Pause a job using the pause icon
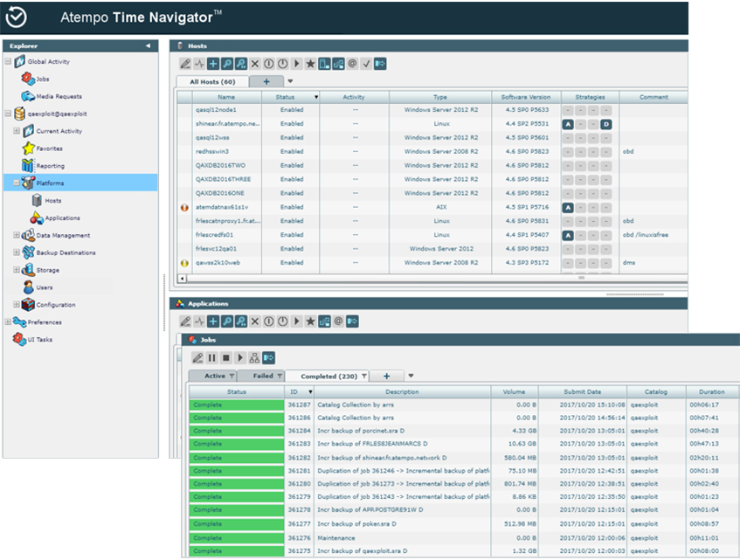The image size is (740, 560). tap(214, 357)
